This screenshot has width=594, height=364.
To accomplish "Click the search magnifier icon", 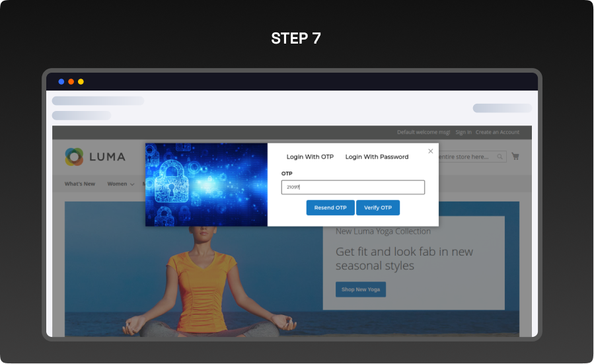I will [x=500, y=157].
